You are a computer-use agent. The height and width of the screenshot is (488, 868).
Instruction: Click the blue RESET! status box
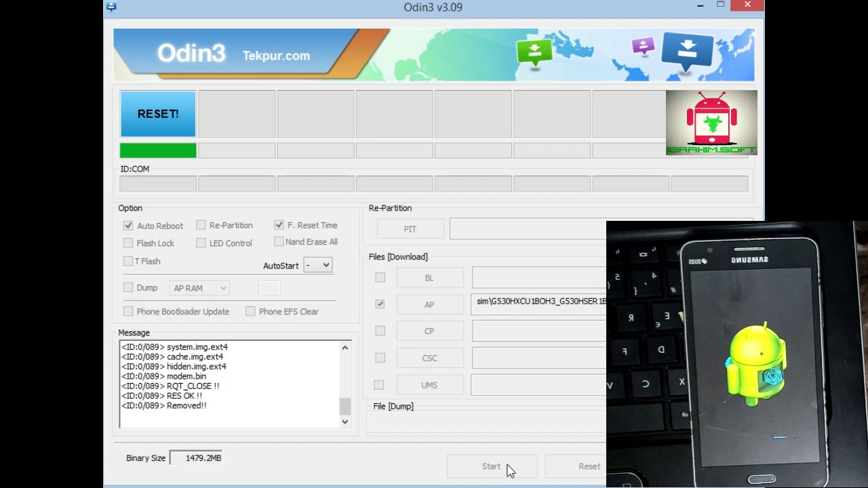click(158, 114)
